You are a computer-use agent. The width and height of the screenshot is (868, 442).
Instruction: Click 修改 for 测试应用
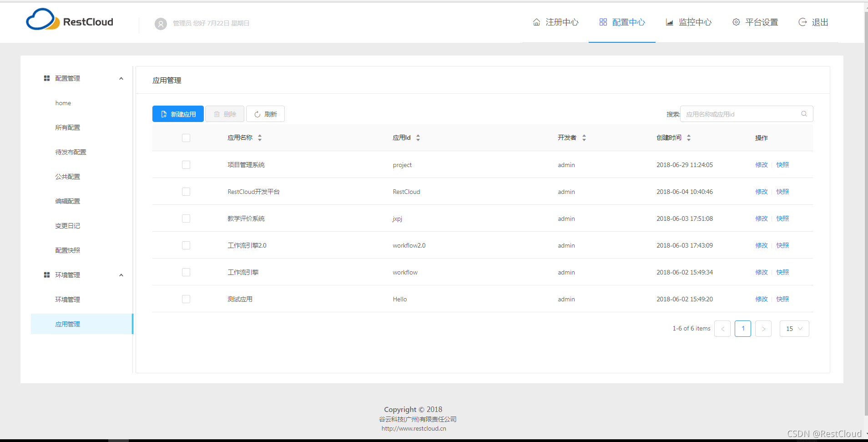(762, 299)
